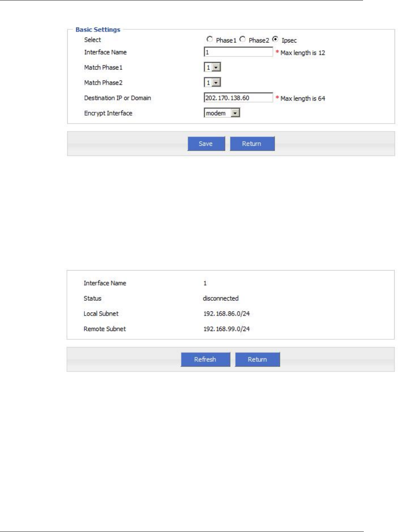The width and height of the screenshot is (398, 532).
Task: Choose the Ipsec radio button
Action: [275, 39]
